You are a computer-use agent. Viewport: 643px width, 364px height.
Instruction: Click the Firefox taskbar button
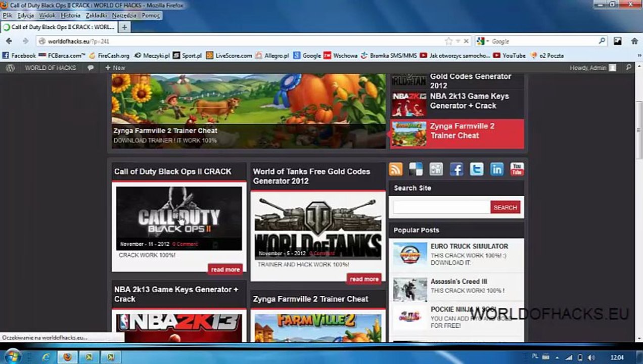[67, 357]
